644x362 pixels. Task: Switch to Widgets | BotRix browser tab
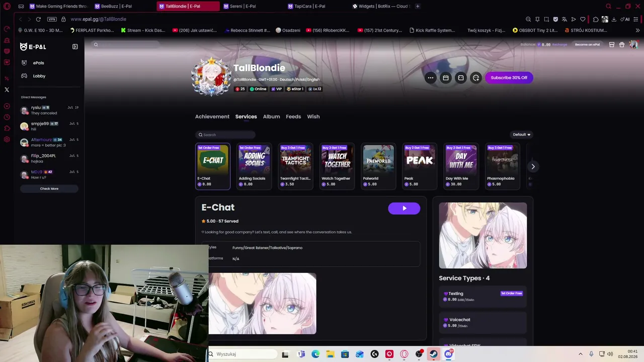click(380, 6)
